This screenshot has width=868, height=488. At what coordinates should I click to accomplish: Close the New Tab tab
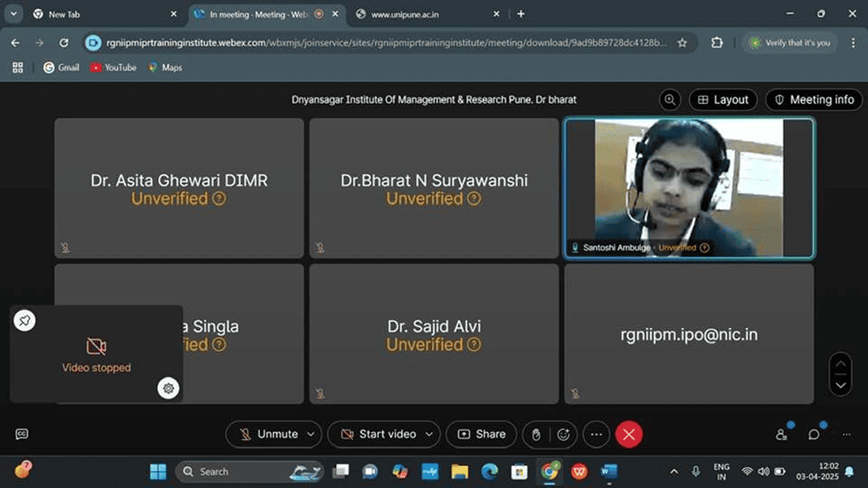173,15
